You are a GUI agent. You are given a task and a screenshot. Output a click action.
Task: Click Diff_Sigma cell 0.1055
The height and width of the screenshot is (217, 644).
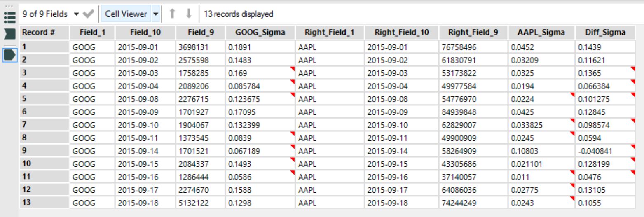coord(605,203)
